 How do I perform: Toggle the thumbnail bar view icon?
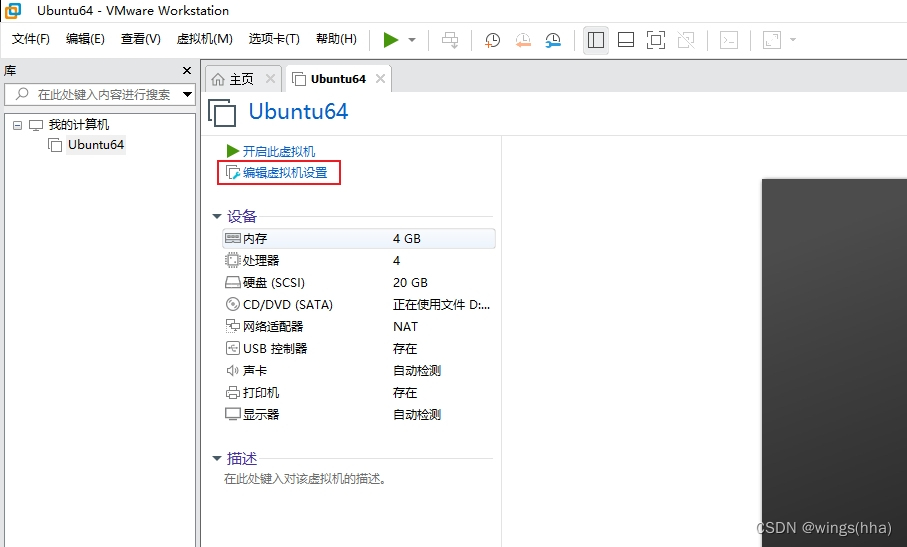(x=626, y=40)
